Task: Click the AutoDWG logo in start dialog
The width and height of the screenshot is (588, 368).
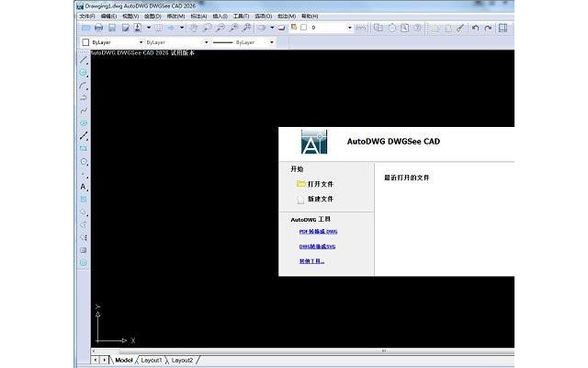Action: coord(314,142)
